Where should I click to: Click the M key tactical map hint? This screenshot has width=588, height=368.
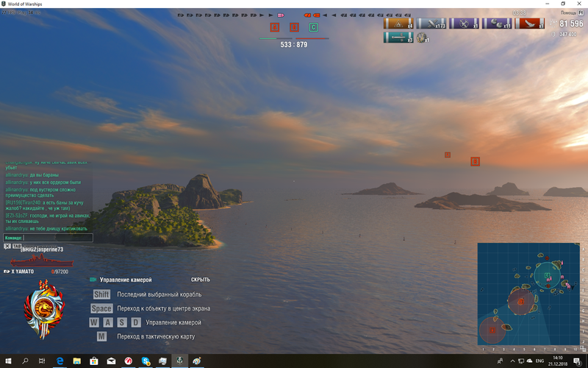[101, 336]
